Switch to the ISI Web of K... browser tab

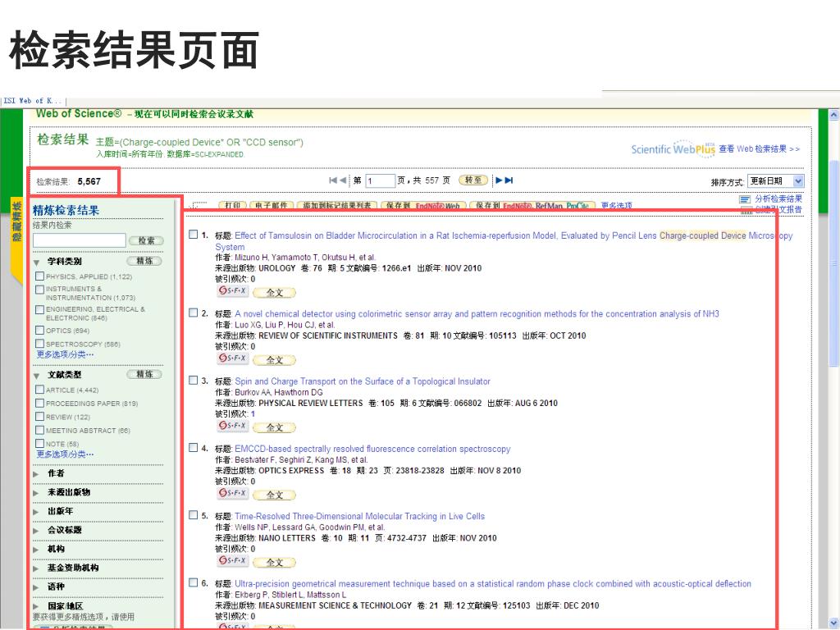pos(33,101)
